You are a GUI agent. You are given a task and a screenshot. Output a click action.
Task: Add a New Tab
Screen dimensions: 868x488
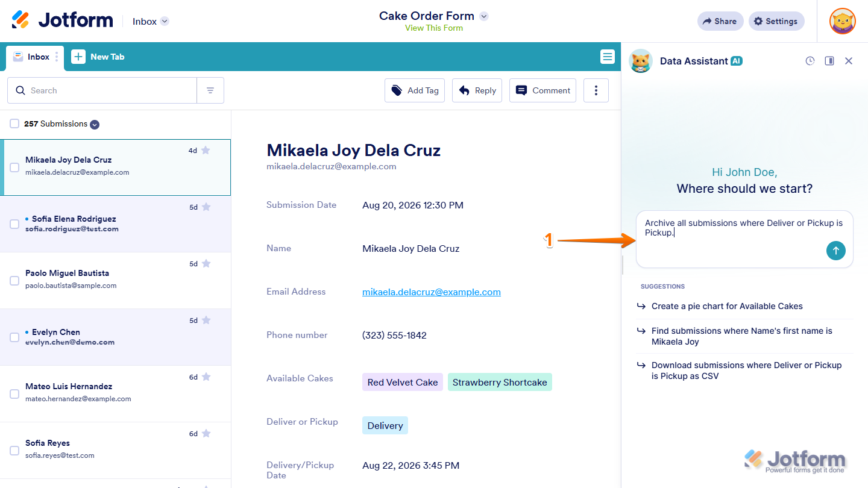click(98, 57)
